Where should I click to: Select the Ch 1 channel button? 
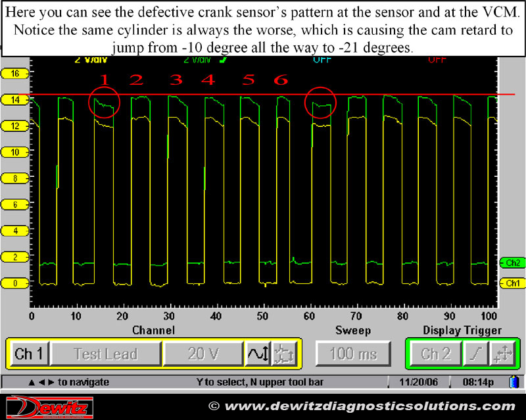pos(29,354)
